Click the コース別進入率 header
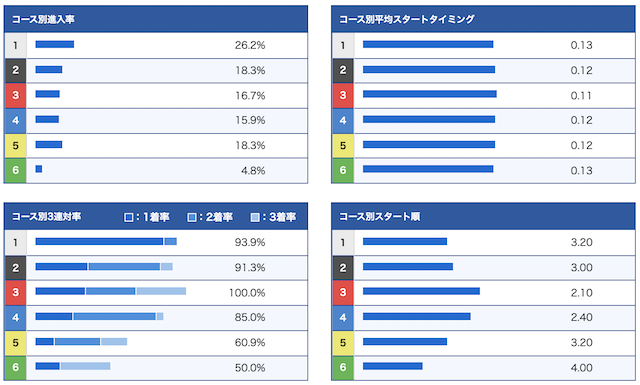The height and width of the screenshot is (385, 640). (43, 19)
